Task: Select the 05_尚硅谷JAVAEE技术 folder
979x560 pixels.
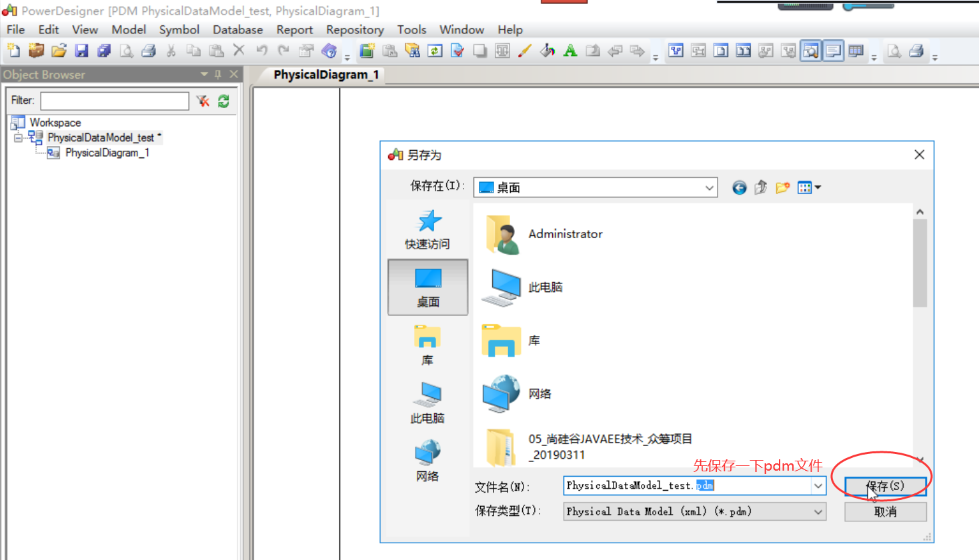Action: (589, 447)
